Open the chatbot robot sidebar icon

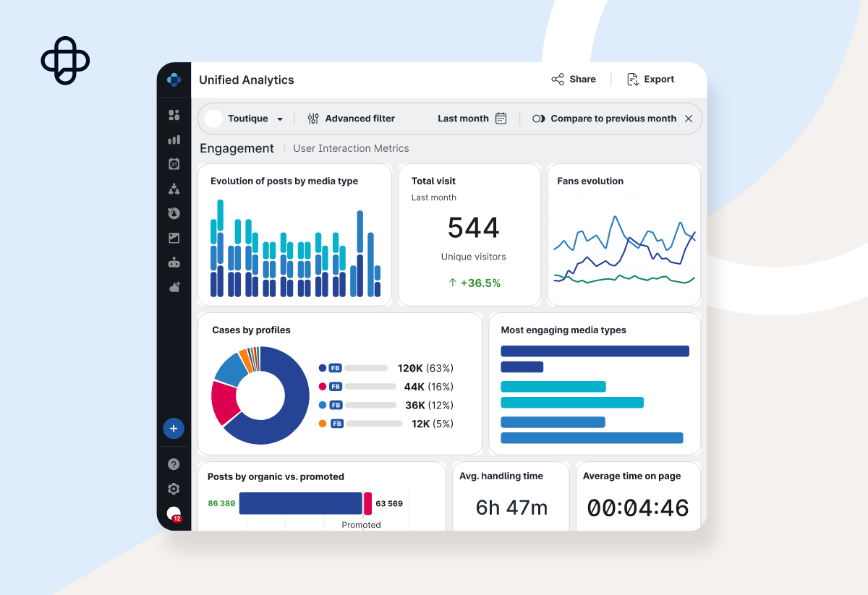(x=174, y=262)
